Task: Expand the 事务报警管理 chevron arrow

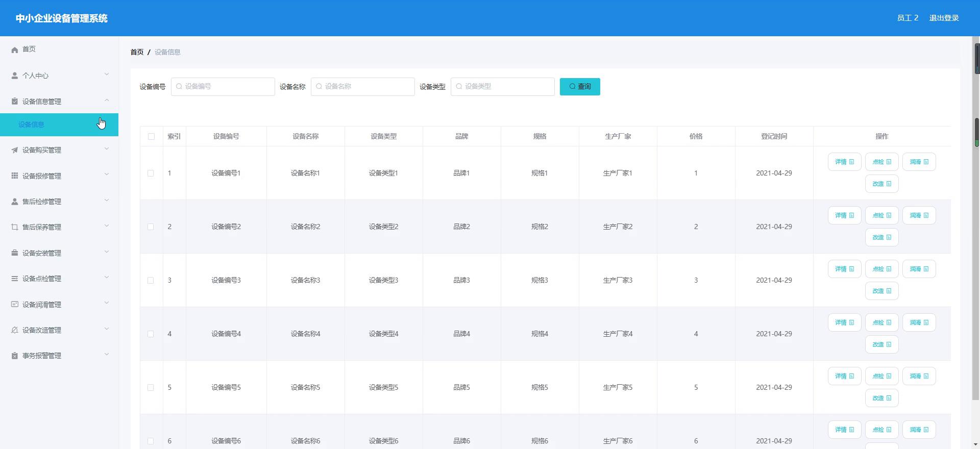Action: click(x=107, y=355)
